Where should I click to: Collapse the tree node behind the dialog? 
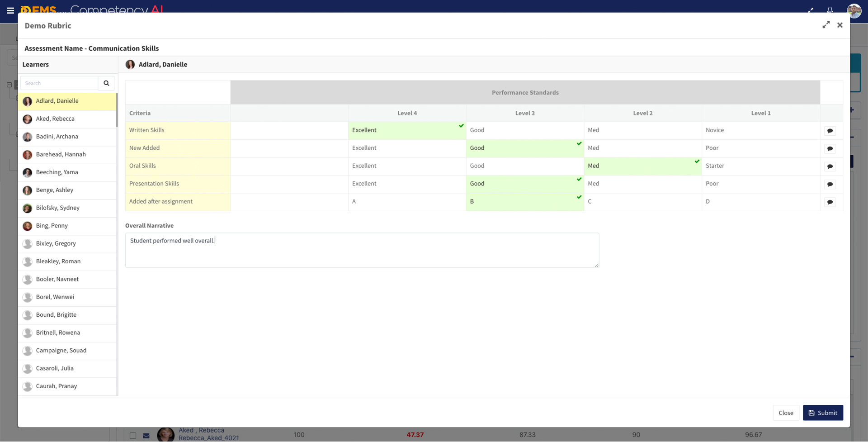coord(9,85)
